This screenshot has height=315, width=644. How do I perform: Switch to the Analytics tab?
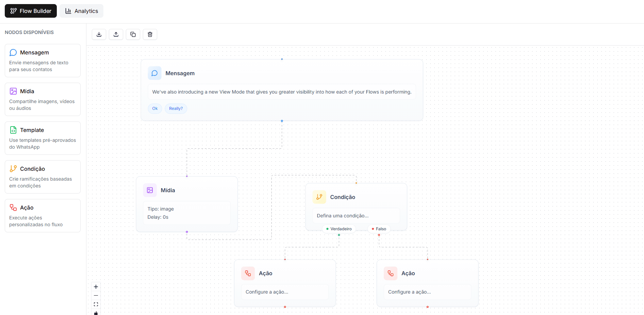(x=81, y=11)
